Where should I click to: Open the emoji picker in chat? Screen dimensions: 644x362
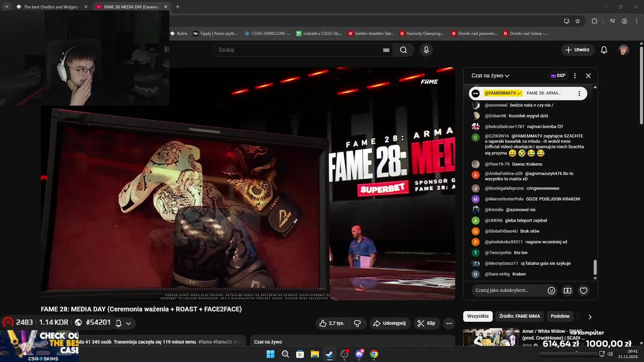(551, 291)
